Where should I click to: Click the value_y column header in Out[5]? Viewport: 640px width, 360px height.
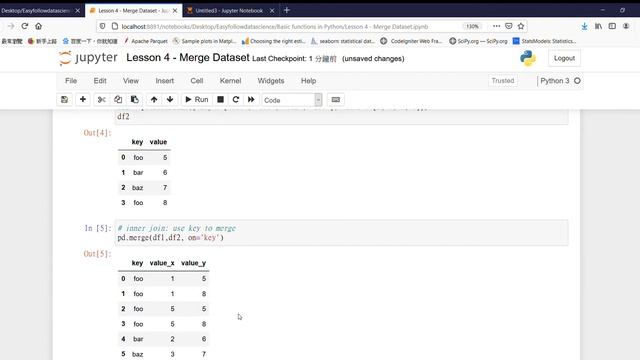tap(193, 263)
